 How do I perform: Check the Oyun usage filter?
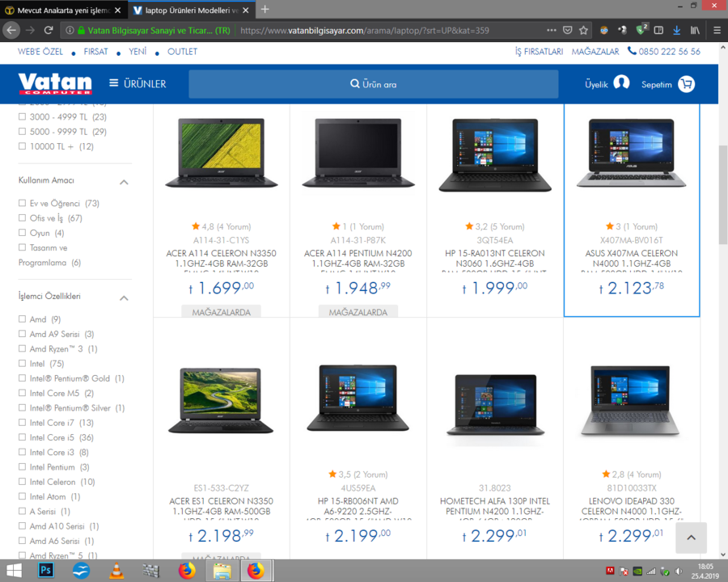22,233
